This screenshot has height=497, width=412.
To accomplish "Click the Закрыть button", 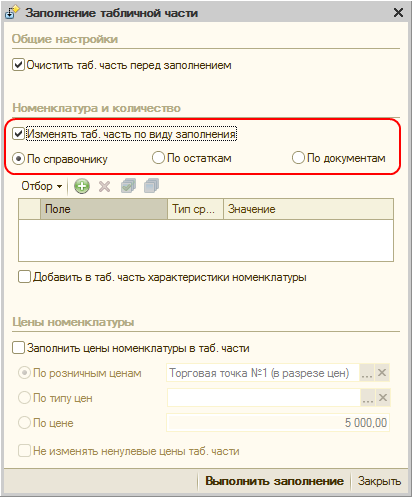I will (379, 481).
